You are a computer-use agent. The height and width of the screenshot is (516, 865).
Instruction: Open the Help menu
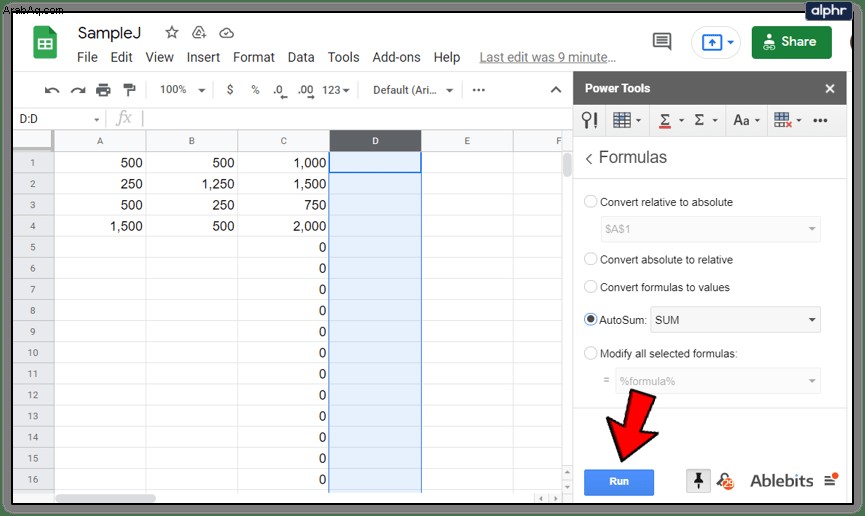(446, 57)
